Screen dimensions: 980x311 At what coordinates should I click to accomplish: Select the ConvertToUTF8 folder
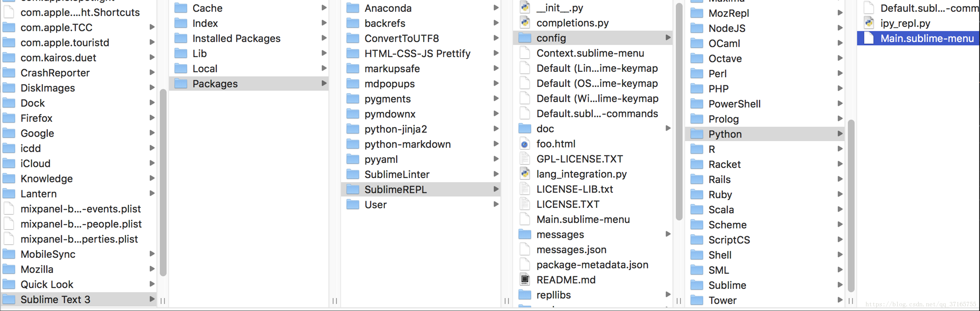click(421, 38)
